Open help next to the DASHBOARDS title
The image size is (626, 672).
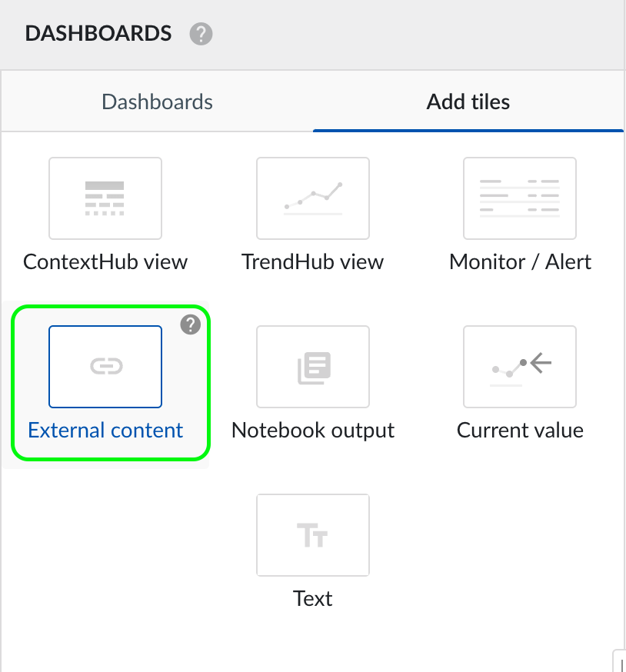pyautogui.click(x=201, y=34)
